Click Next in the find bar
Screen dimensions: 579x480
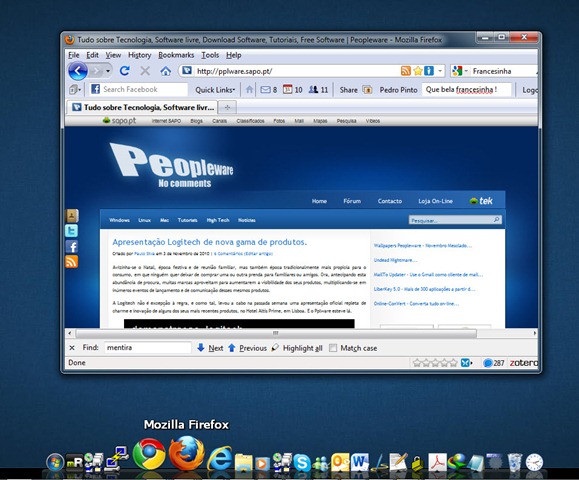click(x=210, y=348)
